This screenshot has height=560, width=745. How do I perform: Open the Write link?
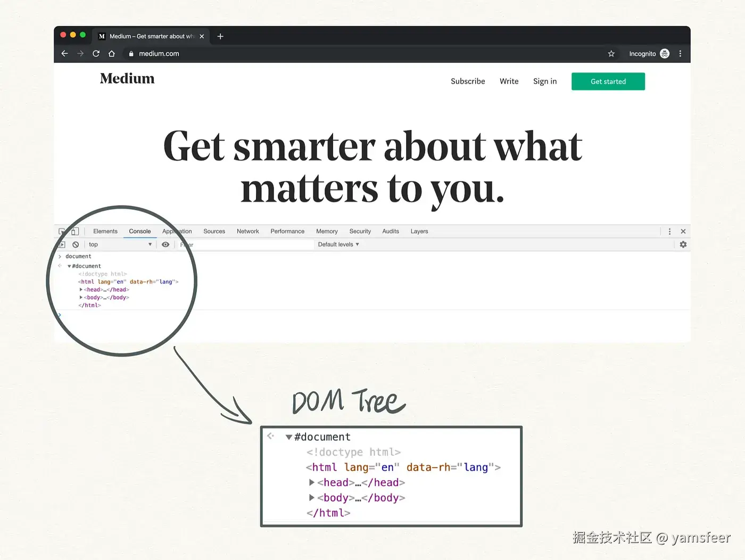click(509, 81)
